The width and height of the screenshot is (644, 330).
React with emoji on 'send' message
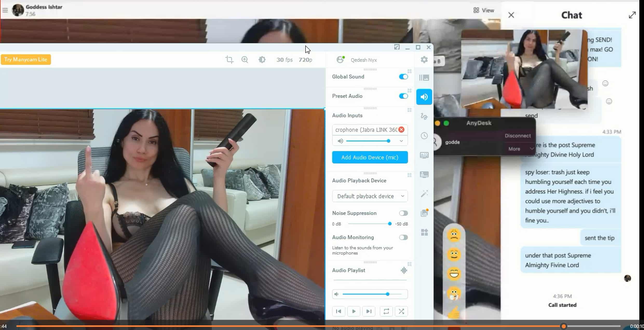coord(609,101)
